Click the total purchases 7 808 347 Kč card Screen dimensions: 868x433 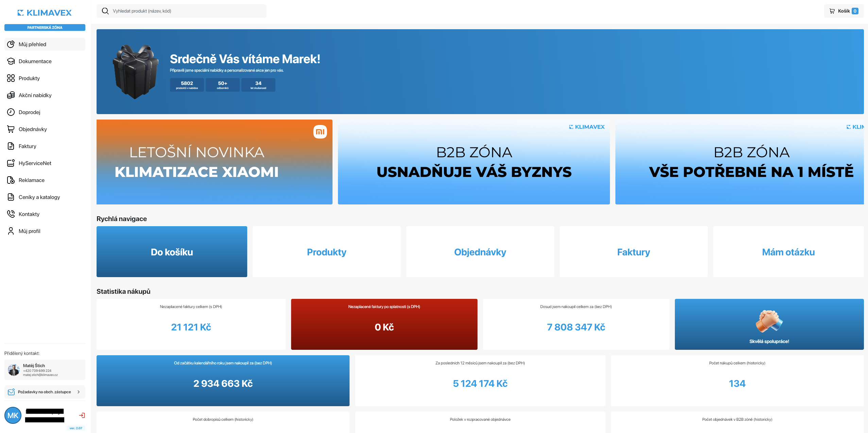coord(576,324)
